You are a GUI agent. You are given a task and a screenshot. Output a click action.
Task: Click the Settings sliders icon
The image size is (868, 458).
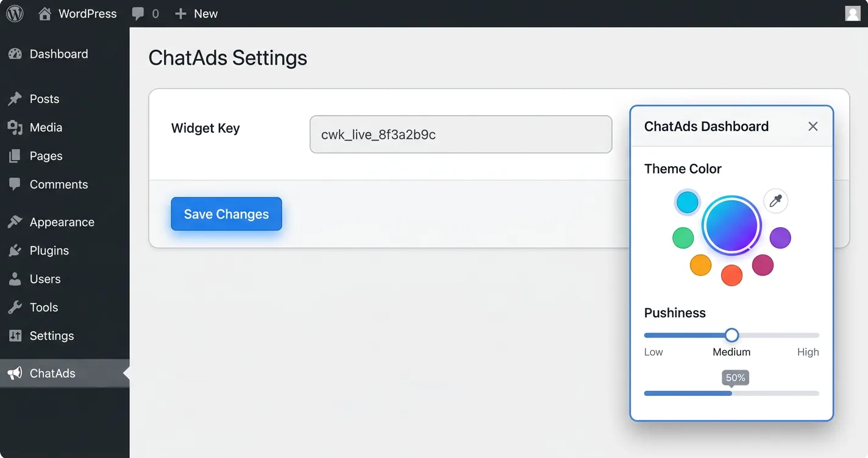[x=15, y=336]
